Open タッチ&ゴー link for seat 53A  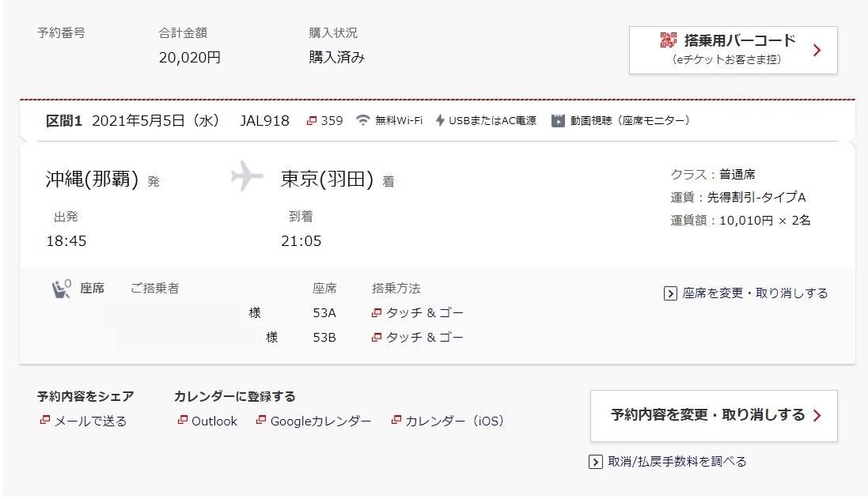(418, 313)
